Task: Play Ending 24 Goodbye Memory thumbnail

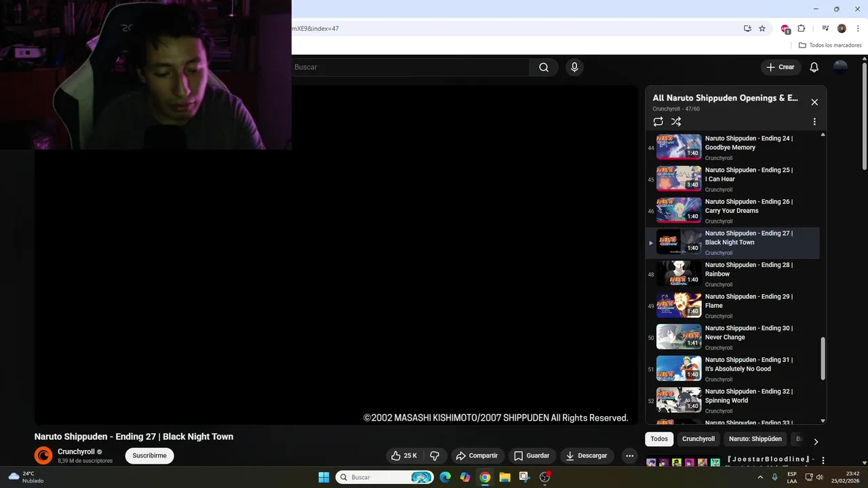Action: click(679, 146)
